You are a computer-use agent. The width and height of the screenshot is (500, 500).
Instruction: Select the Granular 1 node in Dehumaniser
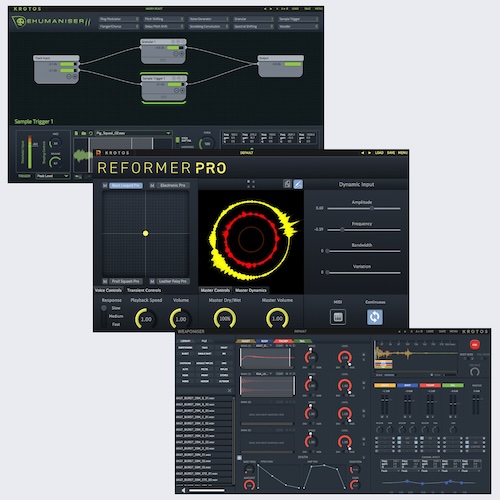pyautogui.click(x=163, y=52)
